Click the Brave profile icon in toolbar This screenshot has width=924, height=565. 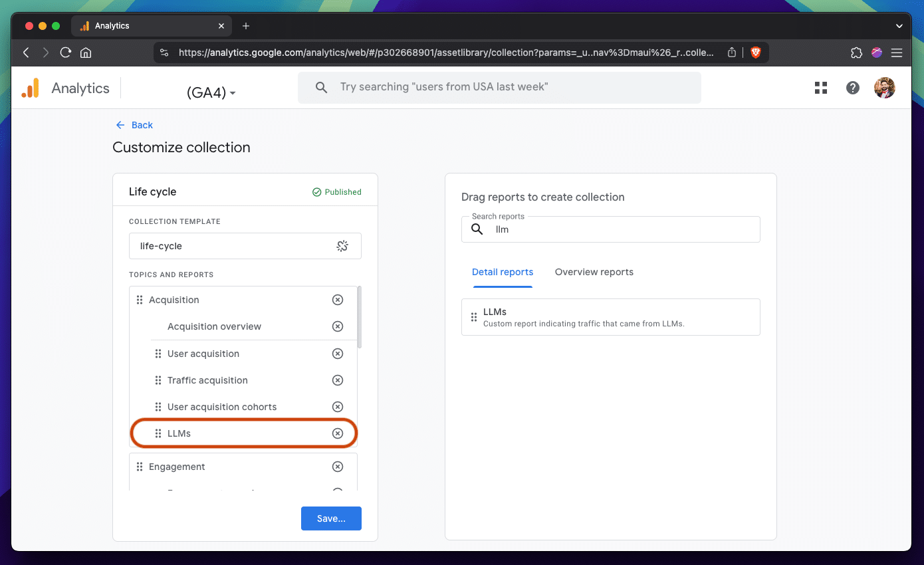click(877, 53)
